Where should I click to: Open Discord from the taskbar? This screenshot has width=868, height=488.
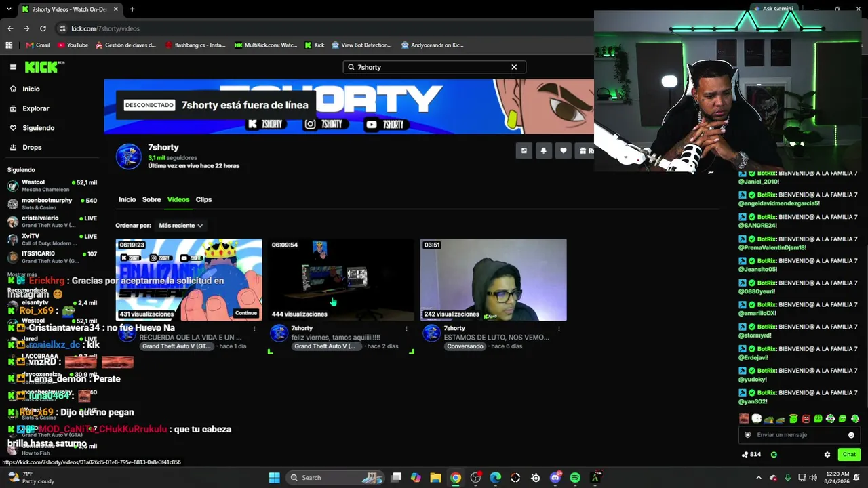coord(555,478)
